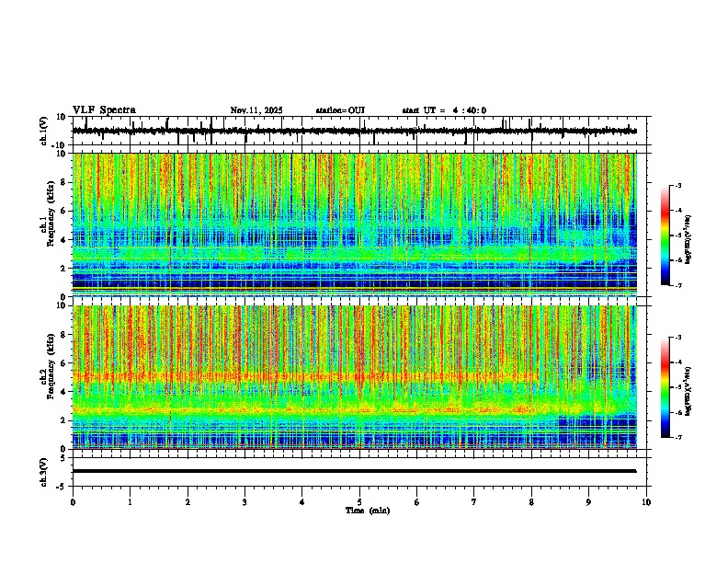Viewport: 728px width, 563px height.
Task: Click the "-3" label on ch.2 color bar
Action: pos(677,338)
